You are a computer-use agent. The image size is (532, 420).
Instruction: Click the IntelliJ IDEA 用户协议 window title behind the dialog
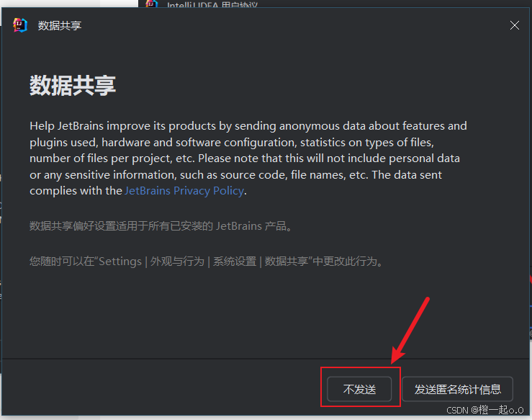click(x=212, y=5)
